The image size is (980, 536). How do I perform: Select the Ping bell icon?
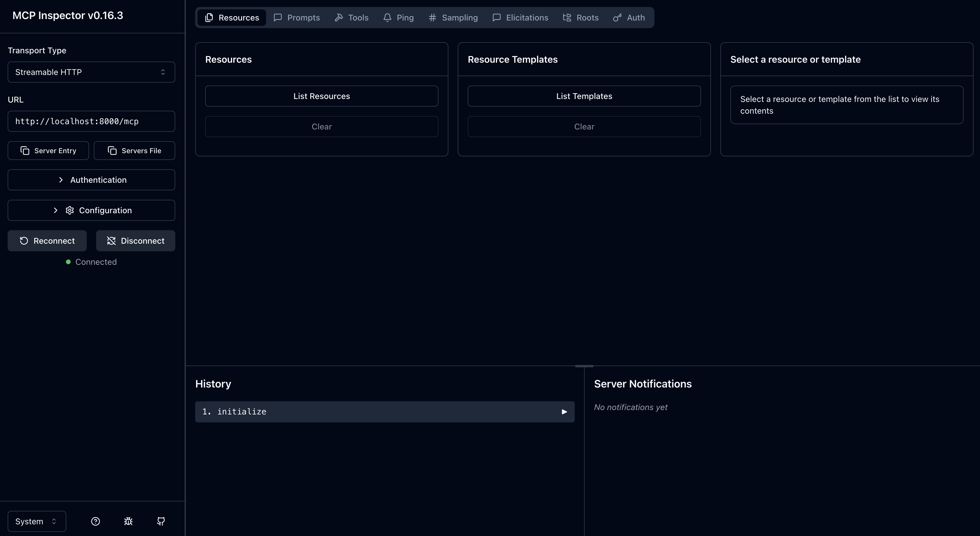coord(387,18)
